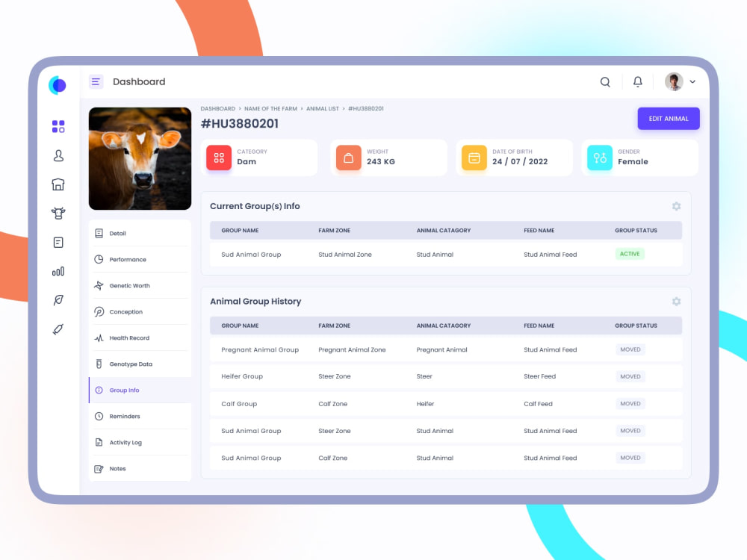Click 'Steer Feed' cell

pyautogui.click(x=540, y=376)
